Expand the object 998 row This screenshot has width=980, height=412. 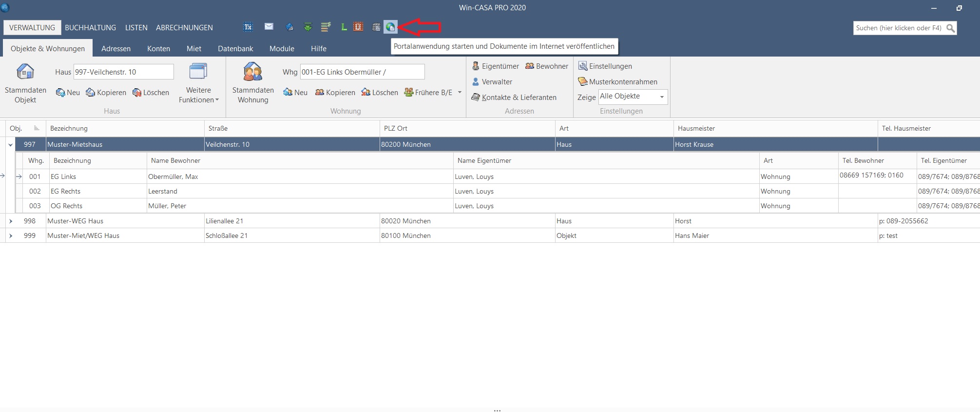[x=10, y=221]
